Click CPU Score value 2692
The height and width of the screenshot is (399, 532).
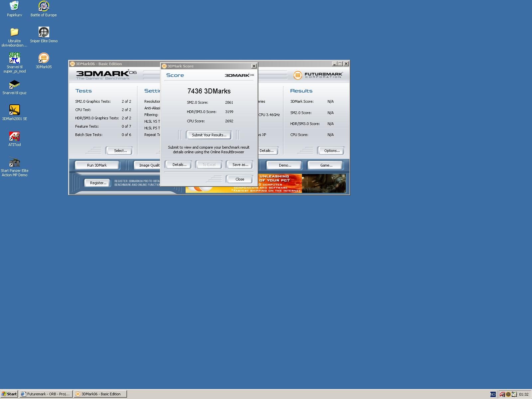(229, 121)
